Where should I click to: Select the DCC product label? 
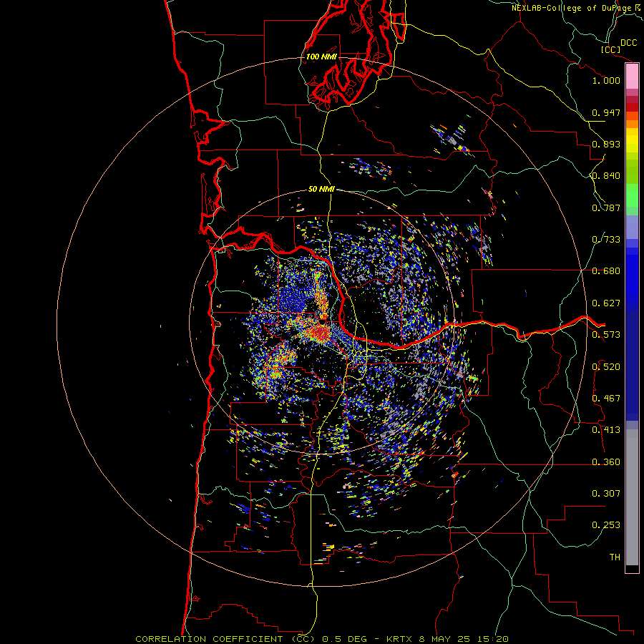[x=628, y=43]
